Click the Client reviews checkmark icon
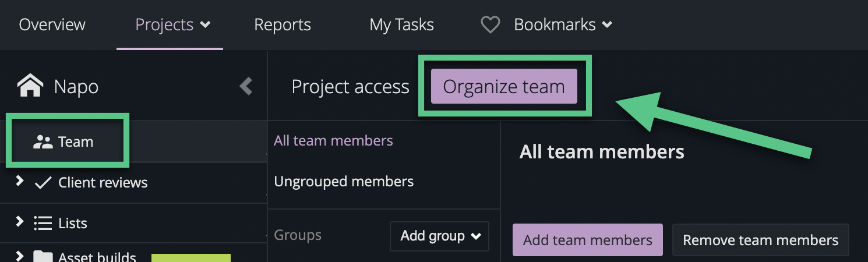 tap(43, 183)
